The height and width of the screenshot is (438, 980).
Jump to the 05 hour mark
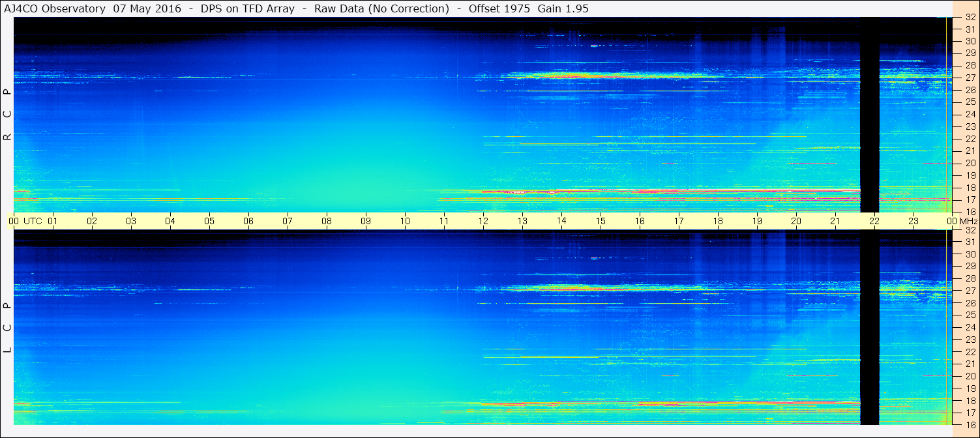[x=209, y=221]
